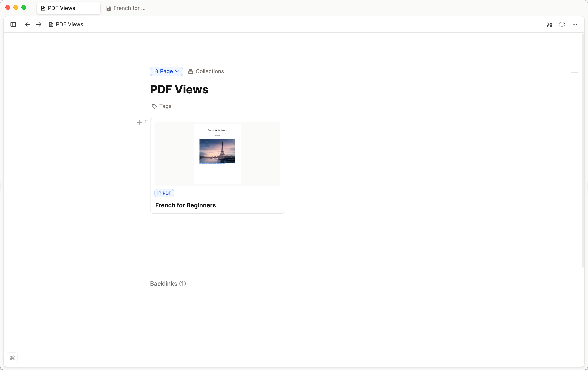Toggle the left sidebar panel
Image resolution: width=588 pixels, height=370 pixels.
(x=13, y=24)
